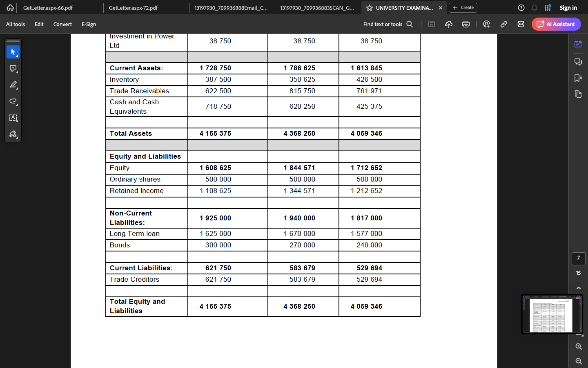
Task: Click the value 1 728 750
Action: pos(215,68)
